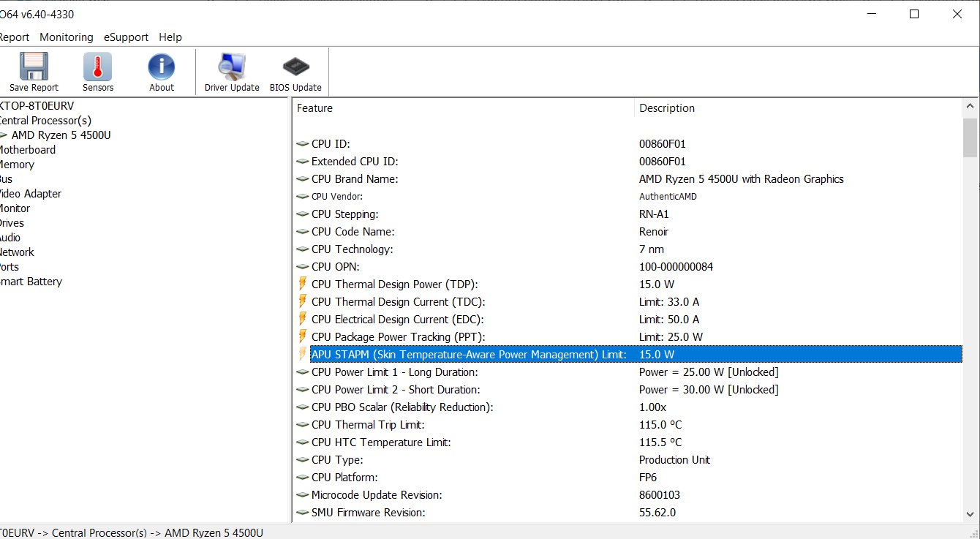Open the Help menu
This screenshot has height=539, width=980.
tap(170, 37)
